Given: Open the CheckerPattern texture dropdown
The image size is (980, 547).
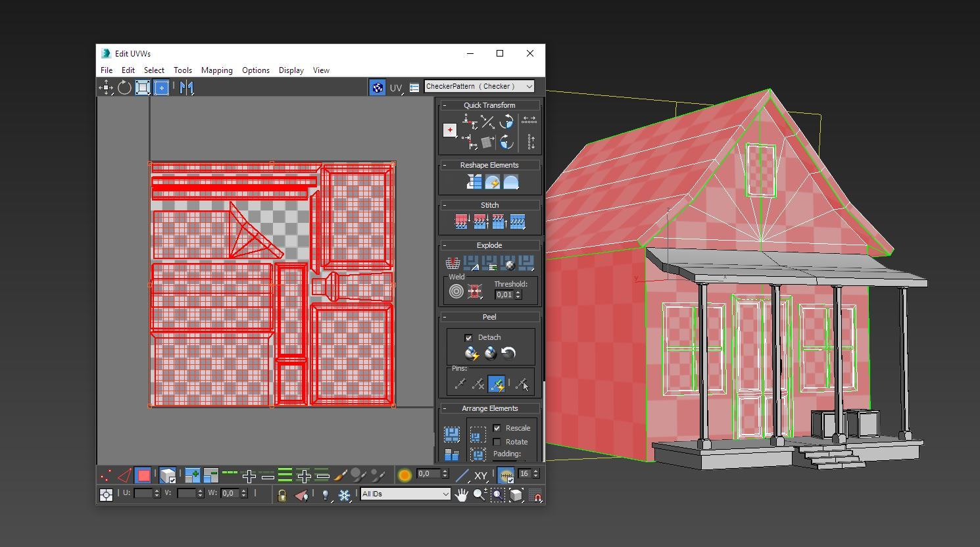Looking at the screenshot, I should click(x=479, y=86).
